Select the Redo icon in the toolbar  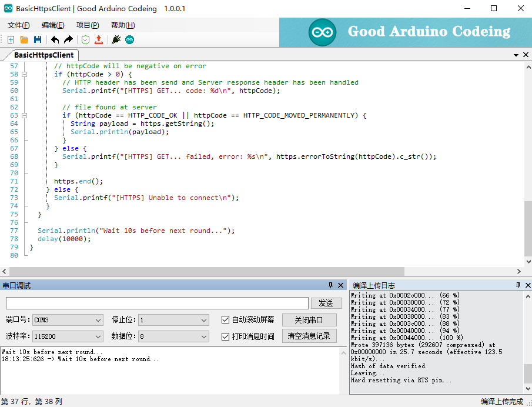tap(69, 39)
